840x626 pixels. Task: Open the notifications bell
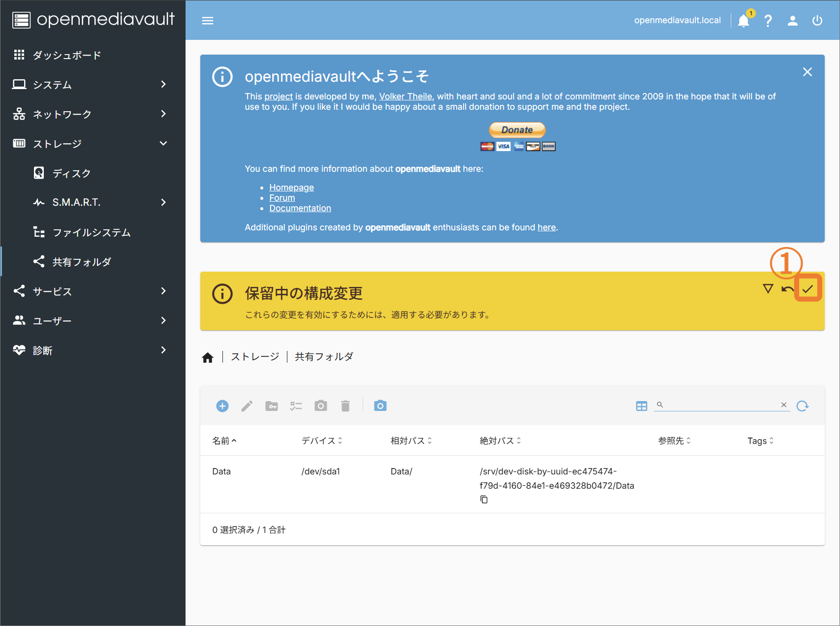coord(744,20)
